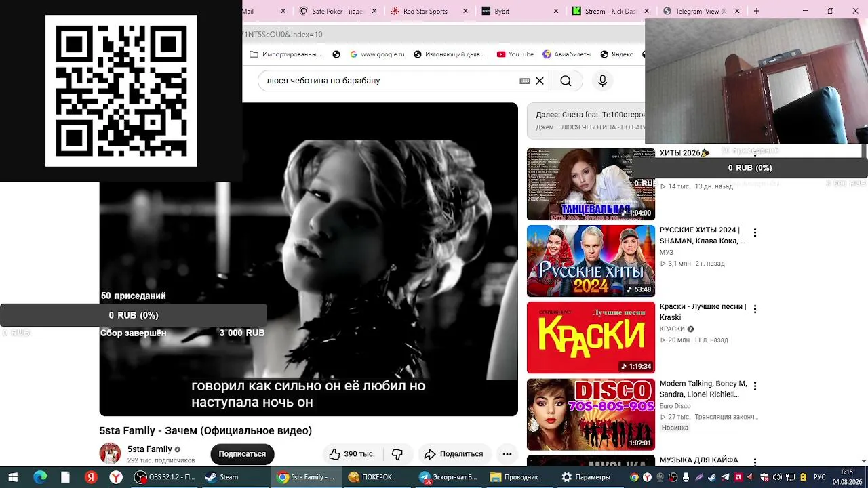868x488 pixels.
Task: Open the ТАНЦЕВАЛЬНАЯ hits thumbnail
Action: pyautogui.click(x=591, y=184)
